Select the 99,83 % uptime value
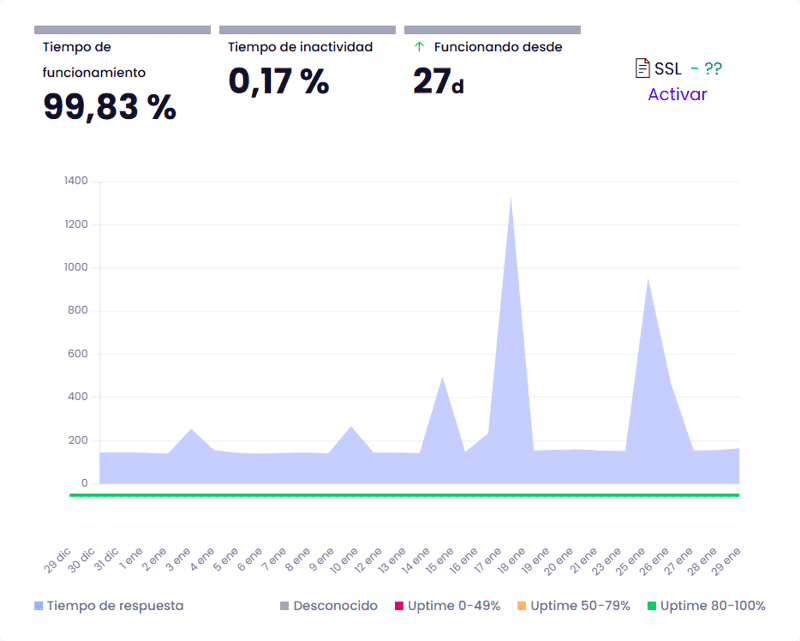The width and height of the screenshot is (800, 641). (x=109, y=106)
